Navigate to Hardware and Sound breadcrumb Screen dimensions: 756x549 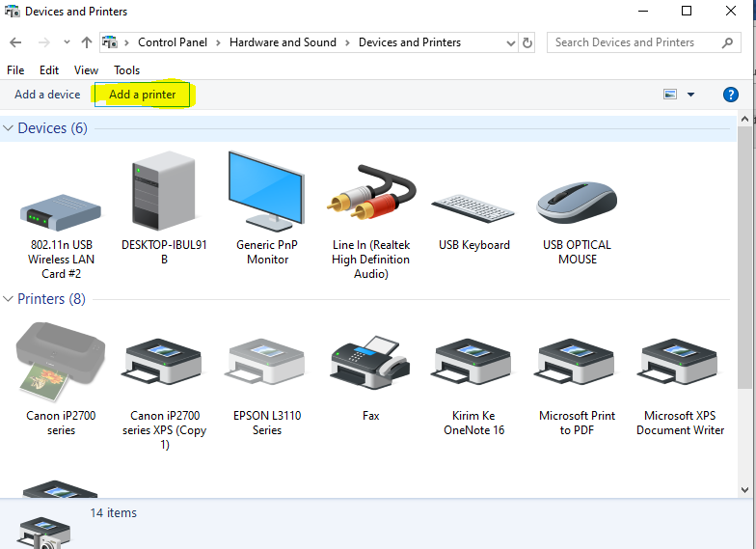coord(283,42)
